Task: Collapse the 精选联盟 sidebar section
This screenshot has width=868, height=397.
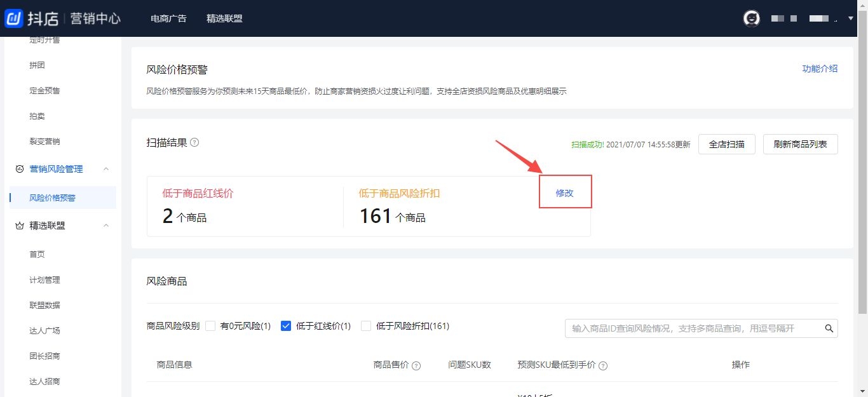Action: (106, 225)
